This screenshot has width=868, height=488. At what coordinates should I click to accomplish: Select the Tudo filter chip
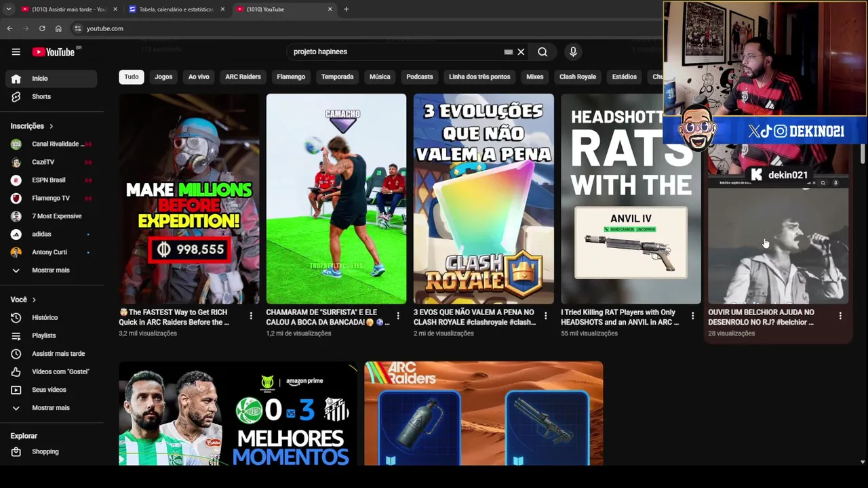pyautogui.click(x=132, y=77)
